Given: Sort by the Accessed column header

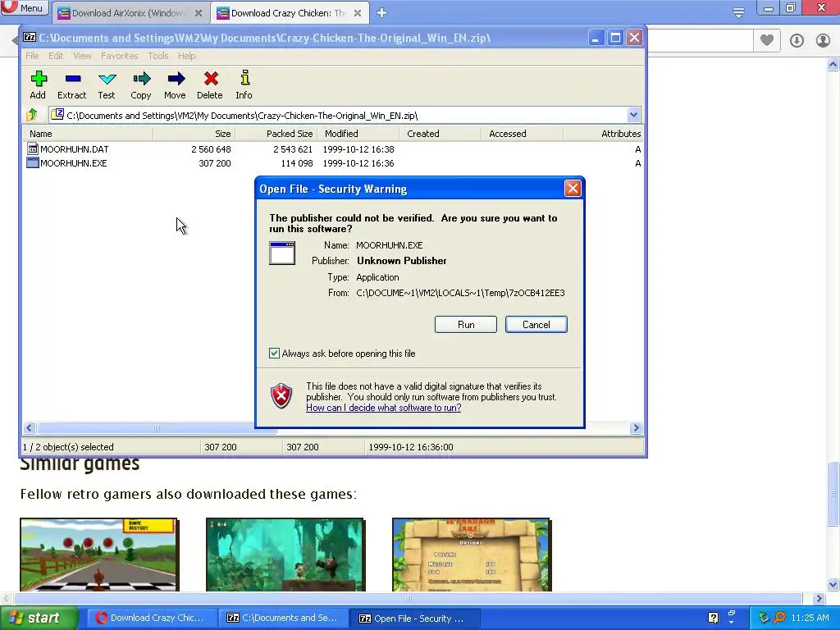Looking at the screenshot, I should pyautogui.click(x=523, y=134).
